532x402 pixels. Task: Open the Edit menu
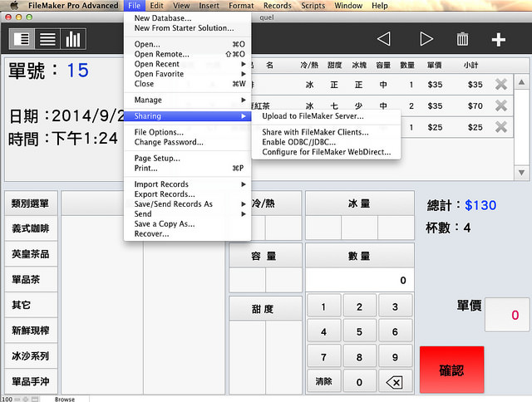156,6
